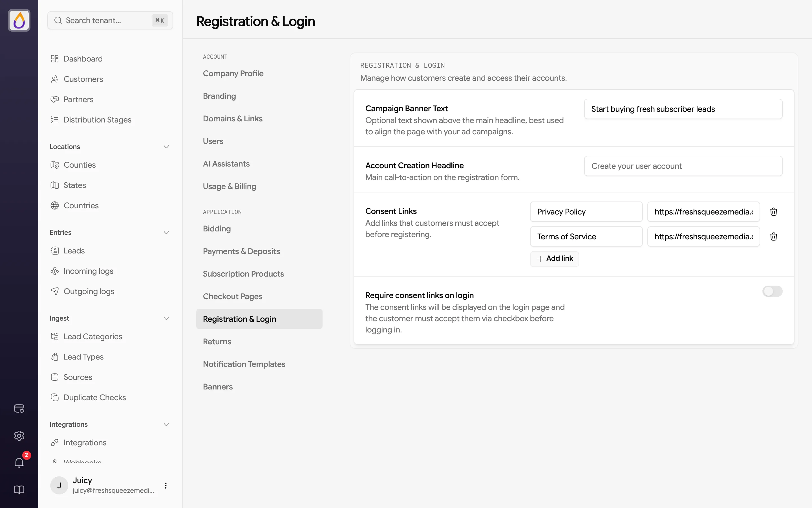Click the Duplicate Checks copy icon
The width and height of the screenshot is (812, 508).
click(x=55, y=397)
